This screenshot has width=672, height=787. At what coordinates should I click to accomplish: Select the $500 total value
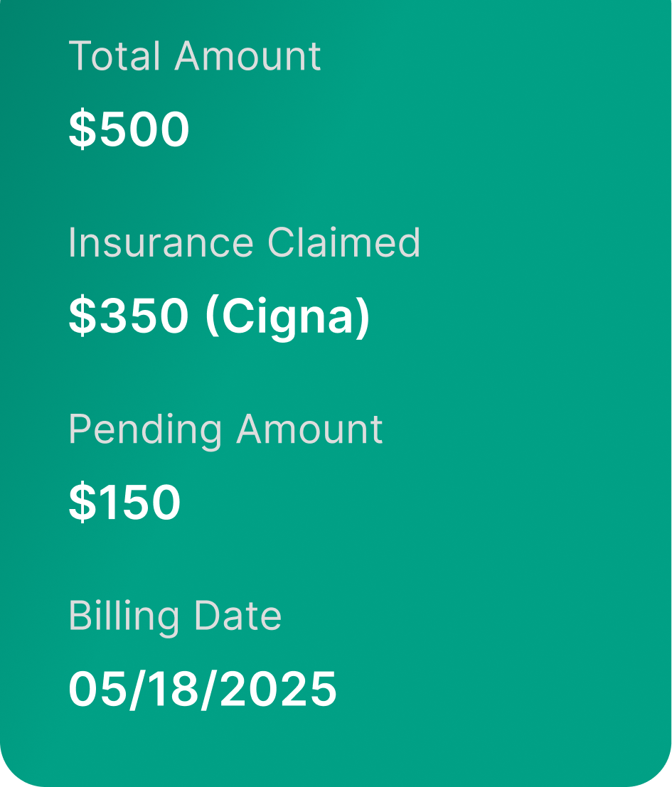tap(129, 130)
